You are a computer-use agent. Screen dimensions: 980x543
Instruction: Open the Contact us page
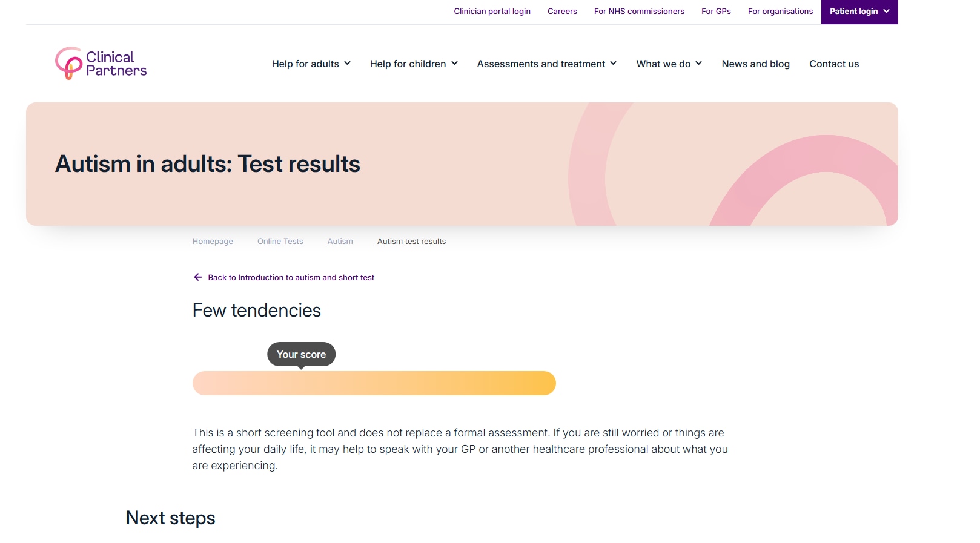[833, 64]
